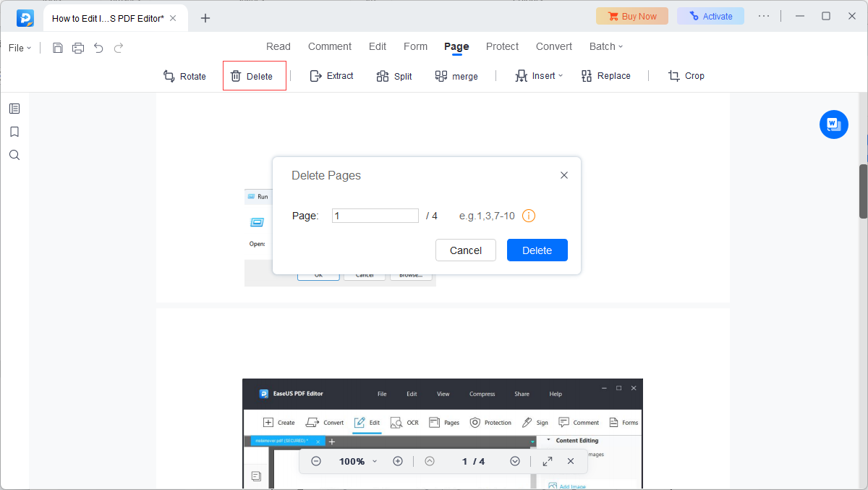Screen dimensions: 868x490
Task: Switch to the Comment tab
Action: [330, 46]
